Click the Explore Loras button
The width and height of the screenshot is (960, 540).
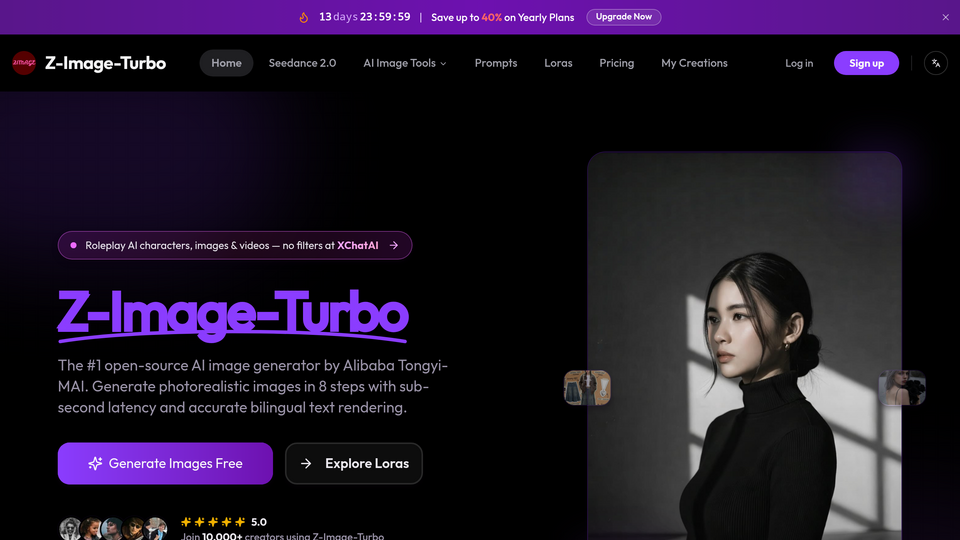tap(354, 463)
